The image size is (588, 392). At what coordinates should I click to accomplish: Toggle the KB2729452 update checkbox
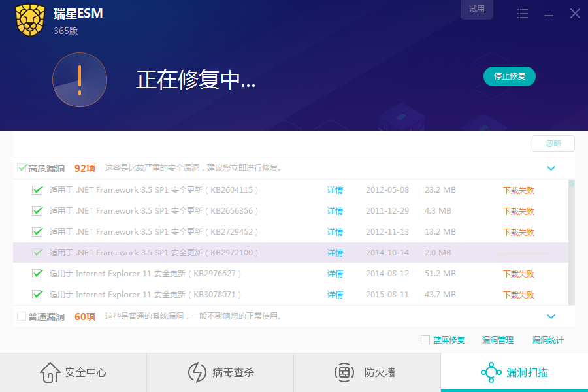(x=37, y=232)
